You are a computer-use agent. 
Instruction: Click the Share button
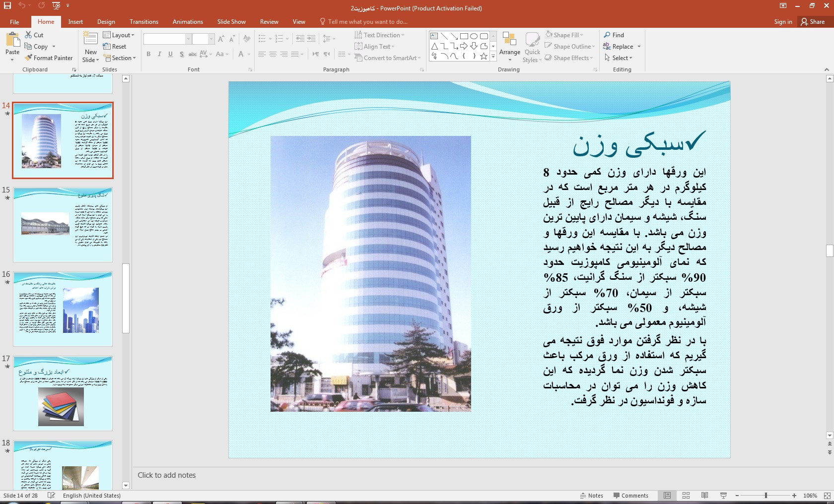tap(813, 22)
